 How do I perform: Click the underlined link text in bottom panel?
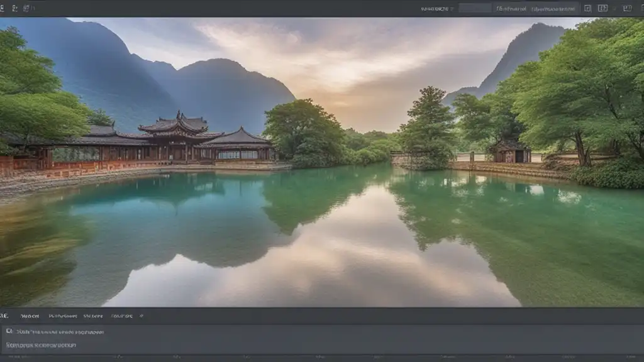[x=42, y=345]
